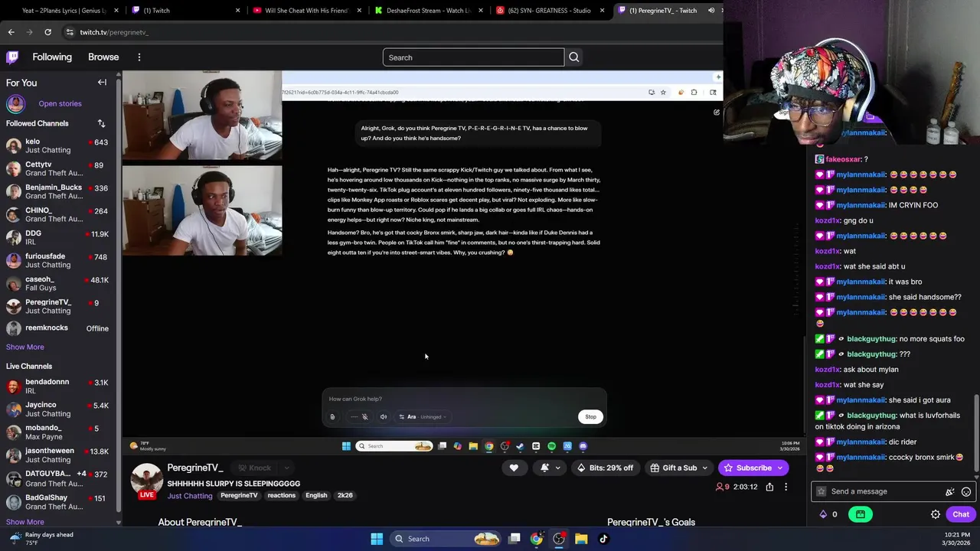Click the celebration party popper icon in chat
The height and width of the screenshot is (551, 980).
point(949,491)
